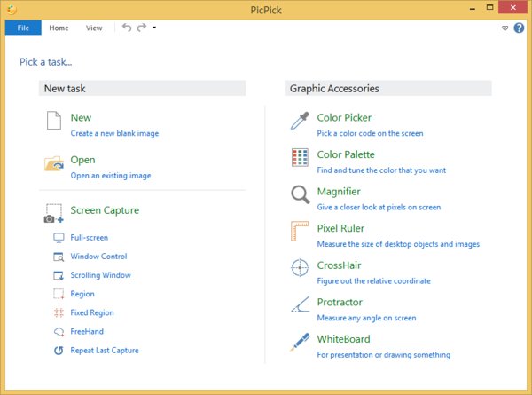This screenshot has height=395, width=532.
Task: Open the Color Palette grid icon
Action: tap(301, 159)
